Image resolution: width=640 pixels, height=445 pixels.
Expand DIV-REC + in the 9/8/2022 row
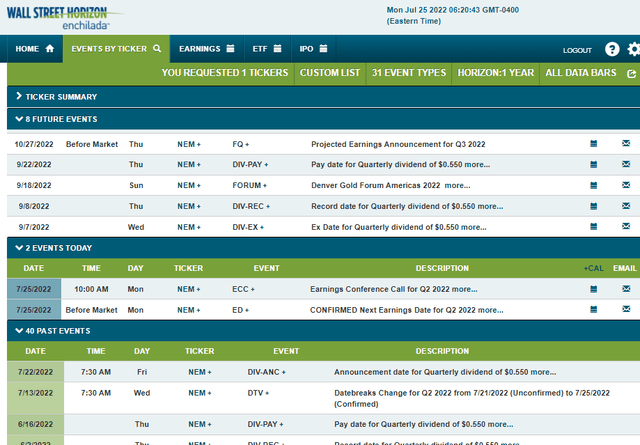pos(251,206)
